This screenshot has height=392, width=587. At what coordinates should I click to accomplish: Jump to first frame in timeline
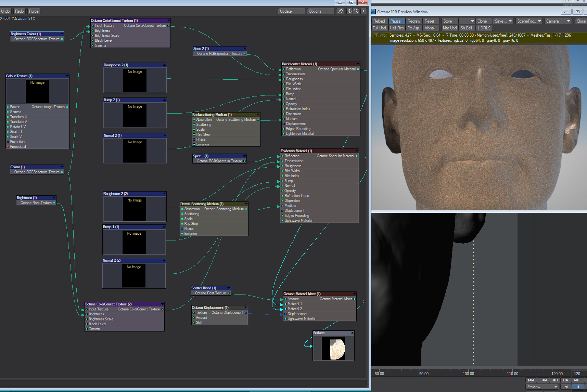click(x=531, y=380)
